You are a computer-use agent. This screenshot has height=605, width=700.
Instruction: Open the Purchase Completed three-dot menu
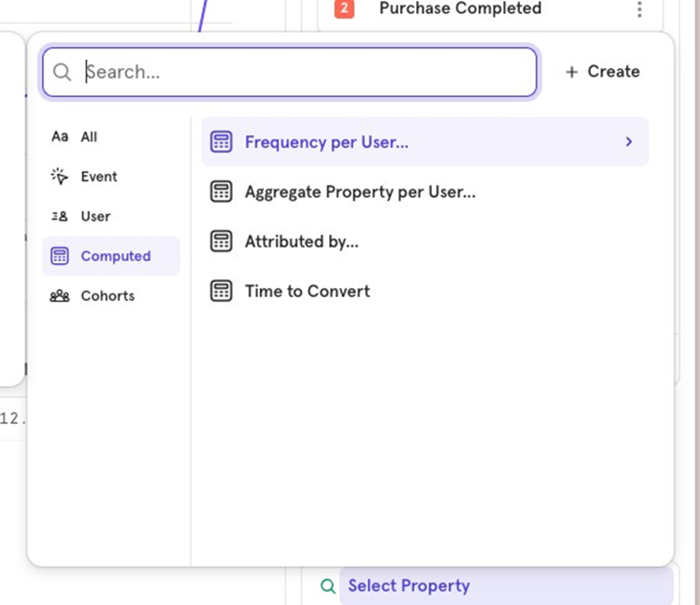pos(639,9)
